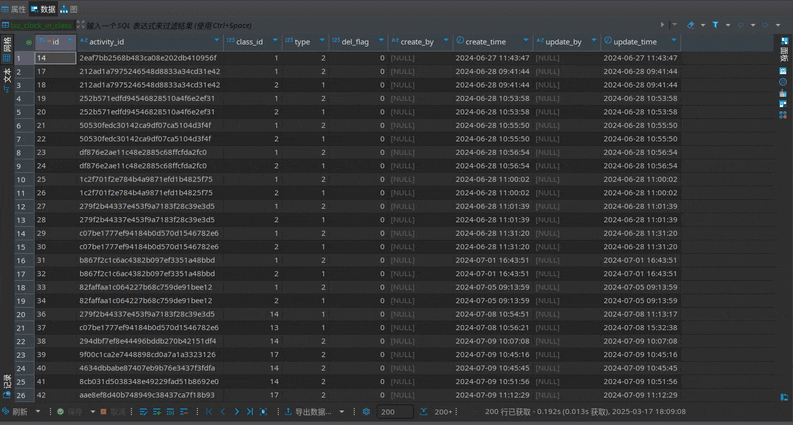
Task: Click the grouping panel icon in right sidebar
Action: (x=783, y=104)
